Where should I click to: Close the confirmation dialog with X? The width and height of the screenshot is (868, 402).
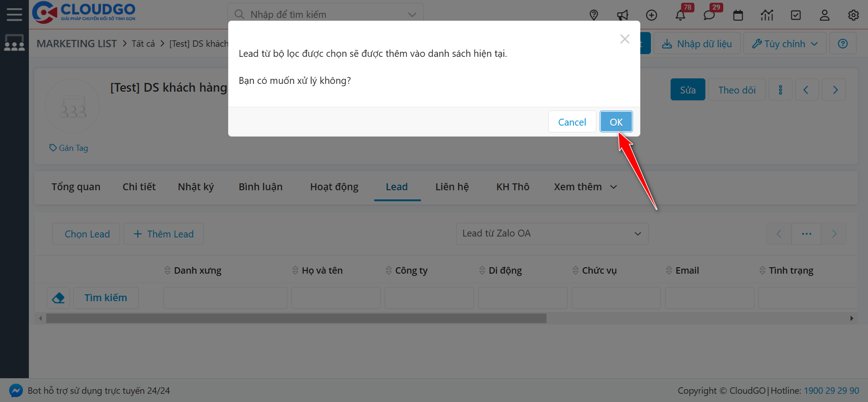tap(625, 39)
